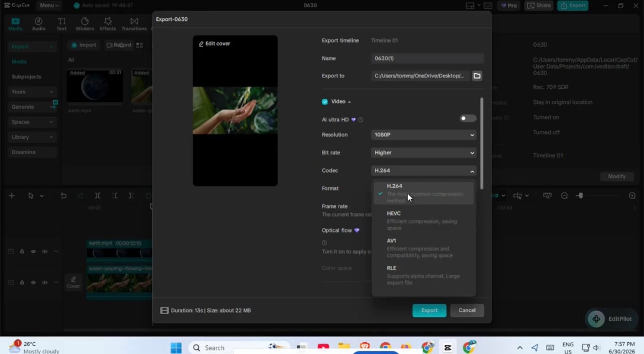Toggle visibility of earth.mp4 track
The height and width of the screenshot is (354, 644).
pyautogui.click(x=33, y=251)
